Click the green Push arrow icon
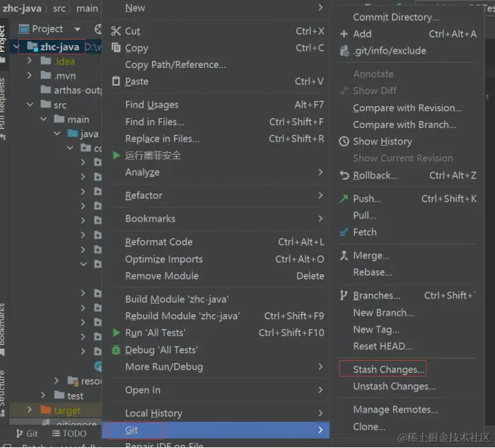 click(344, 198)
